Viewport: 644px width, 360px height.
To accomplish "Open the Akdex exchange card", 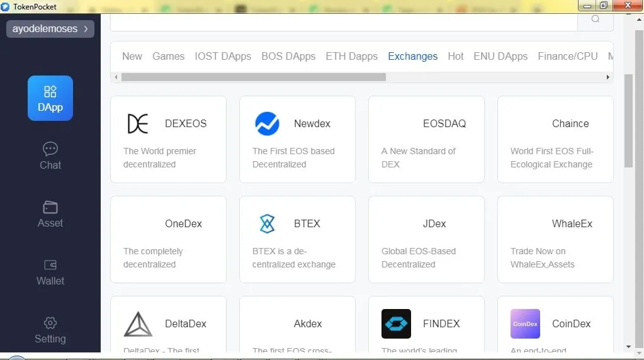I will (x=297, y=324).
